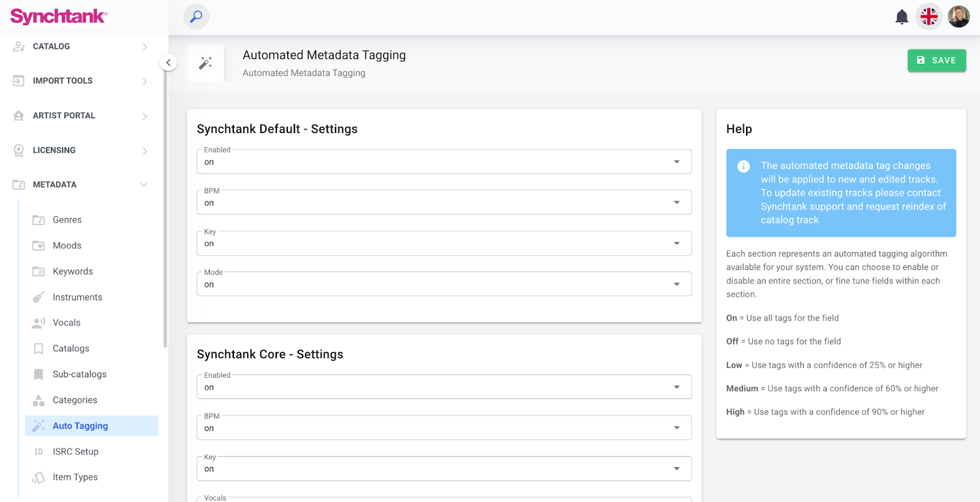
Task: Go to Genres in sidebar
Action: (x=67, y=220)
